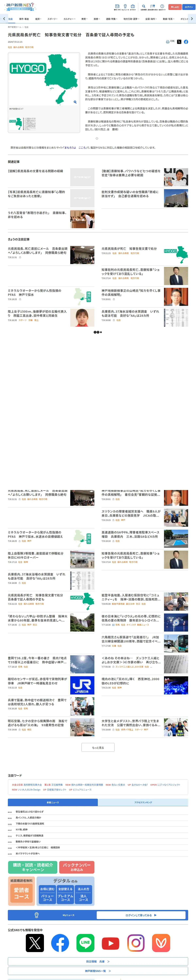Open the 記事検索 search icon
The height and width of the screenshot is (980, 196).
point(143,7)
